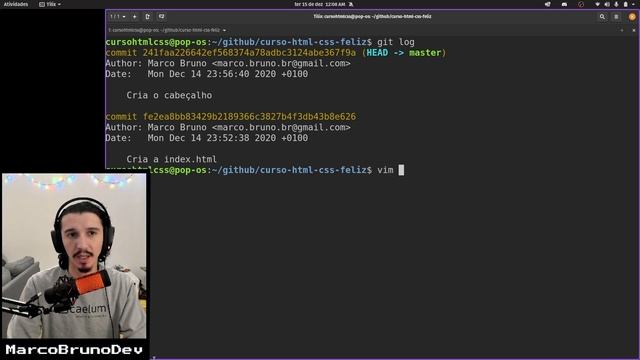Add a new terminal with the plus button
The width and height of the screenshot is (640, 360).
pyautogui.click(x=134, y=17)
